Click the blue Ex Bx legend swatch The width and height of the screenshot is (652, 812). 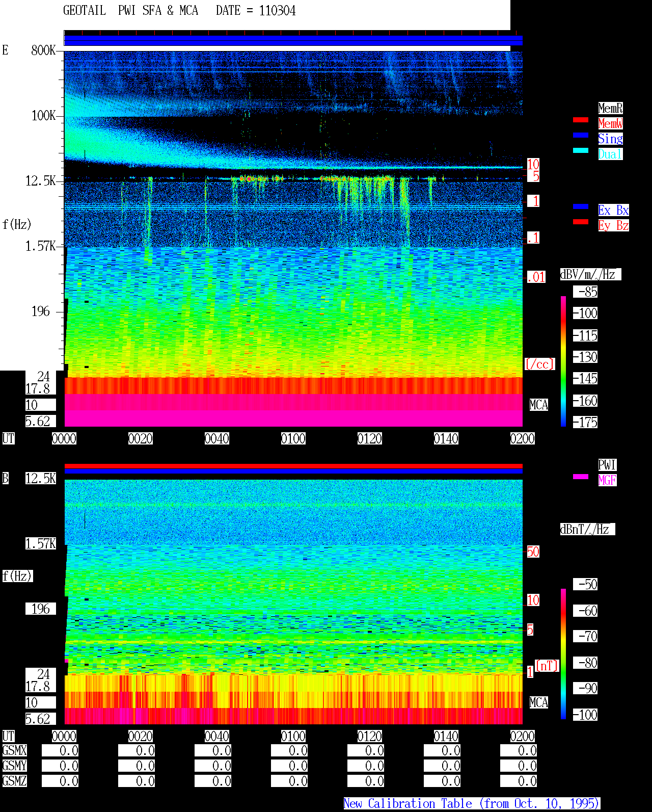pos(581,206)
